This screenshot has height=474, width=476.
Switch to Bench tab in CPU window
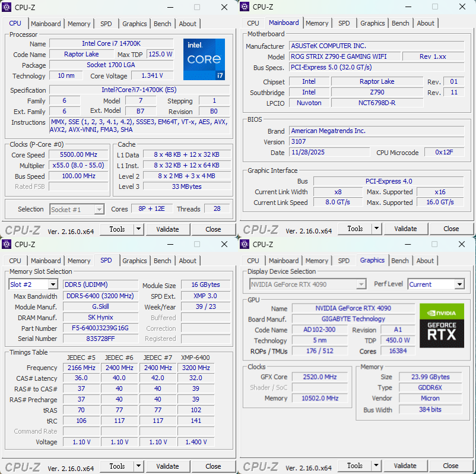[162, 24]
